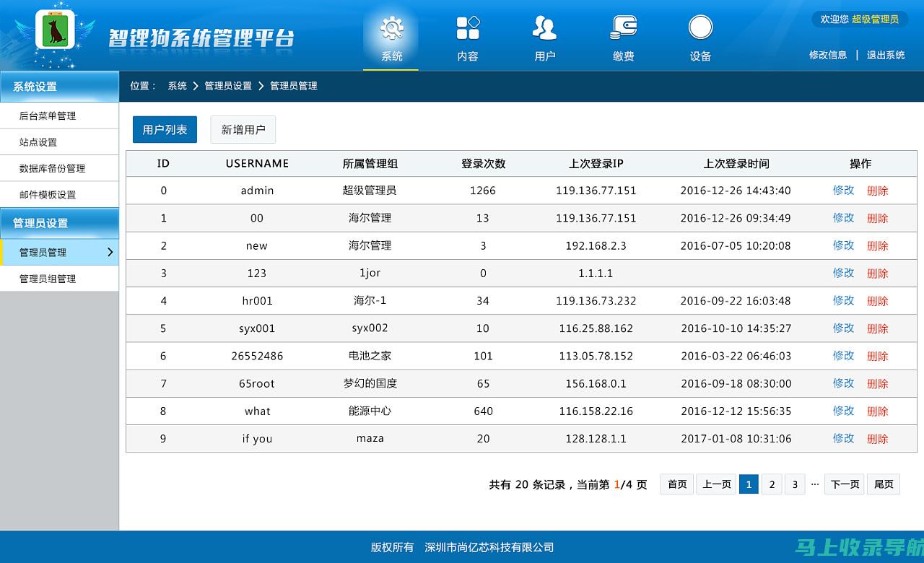
Task: Click the 智锂狗系统管理平台 title
Action: pos(201,38)
